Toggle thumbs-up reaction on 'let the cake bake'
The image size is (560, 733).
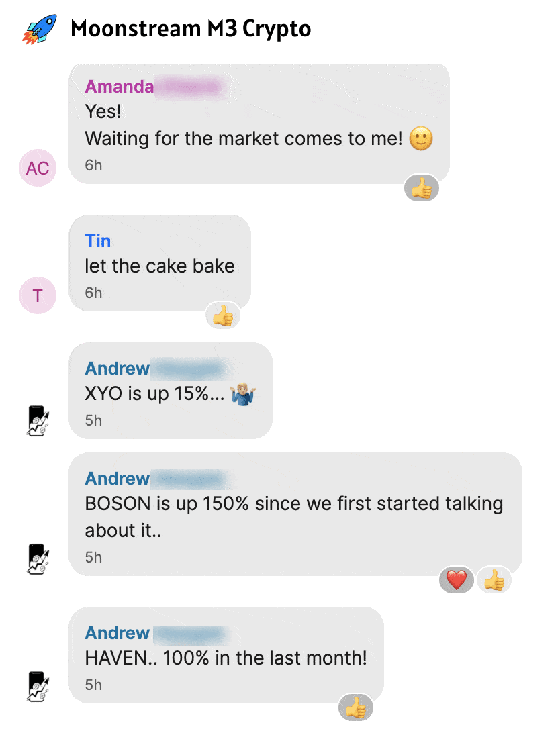pyautogui.click(x=223, y=315)
